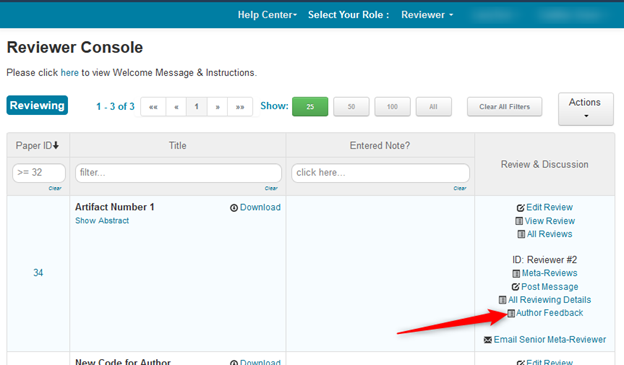Show 25 items per page

click(310, 107)
